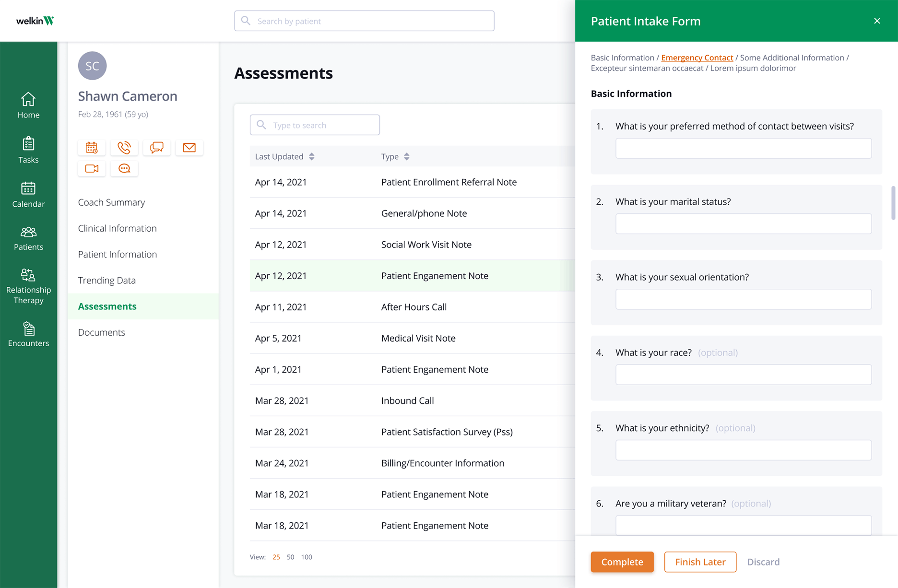Screen dimensions: 898x588
Task: Click the phone call icon for patient
Action: (x=124, y=147)
